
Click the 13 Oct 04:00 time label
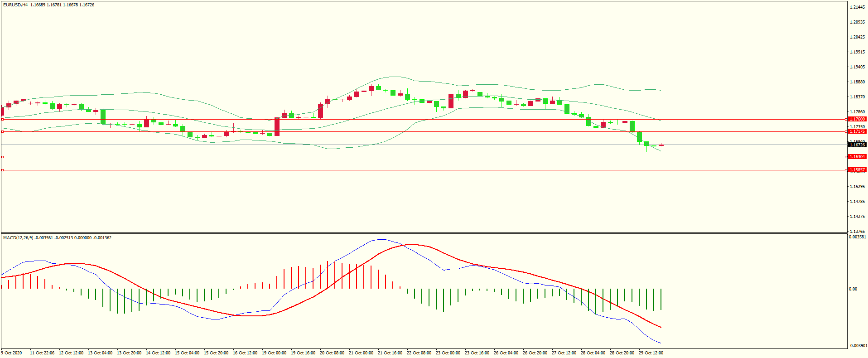100,353
